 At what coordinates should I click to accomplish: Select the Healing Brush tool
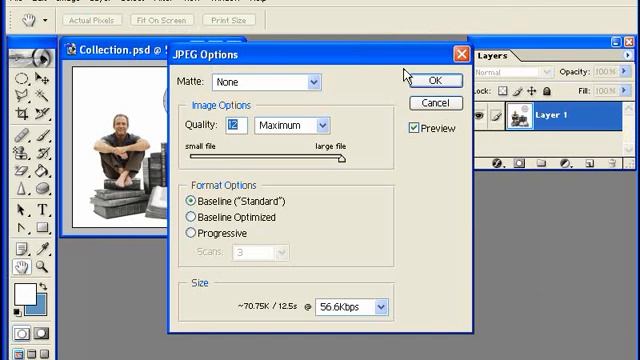[21, 135]
